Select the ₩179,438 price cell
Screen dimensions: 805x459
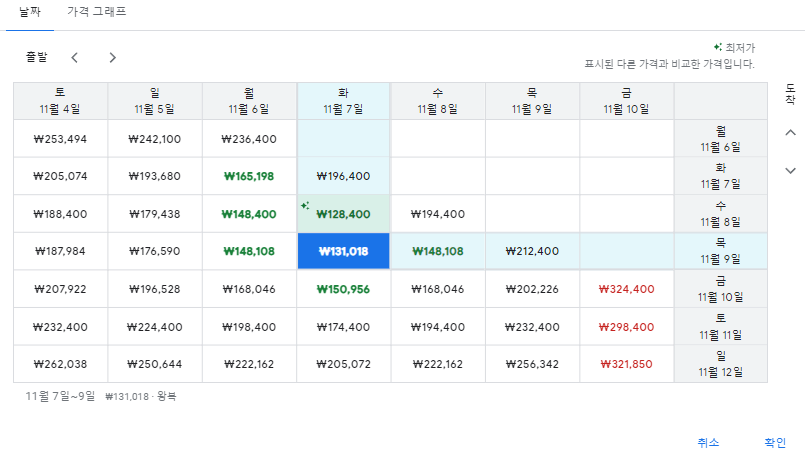[155, 214]
